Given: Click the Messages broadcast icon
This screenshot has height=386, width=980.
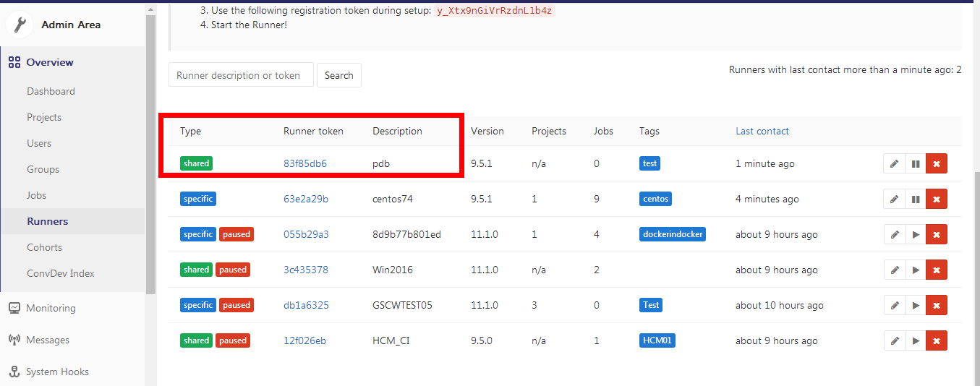Looking at the screenshot, I should pos(14,340).
